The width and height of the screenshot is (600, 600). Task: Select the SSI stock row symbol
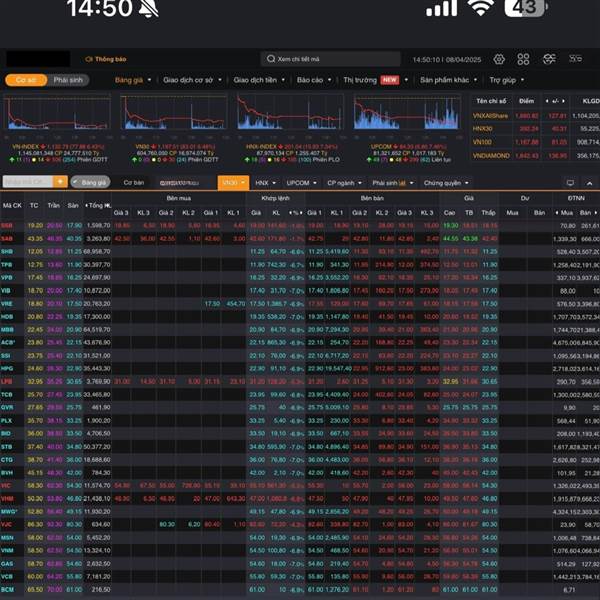(6, 355)
